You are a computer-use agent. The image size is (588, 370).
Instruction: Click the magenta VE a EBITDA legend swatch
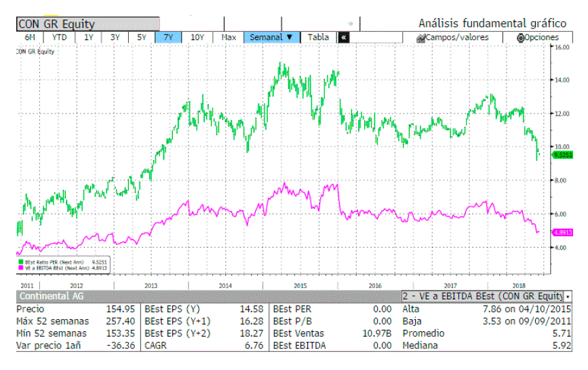click(x=20, y=268)
